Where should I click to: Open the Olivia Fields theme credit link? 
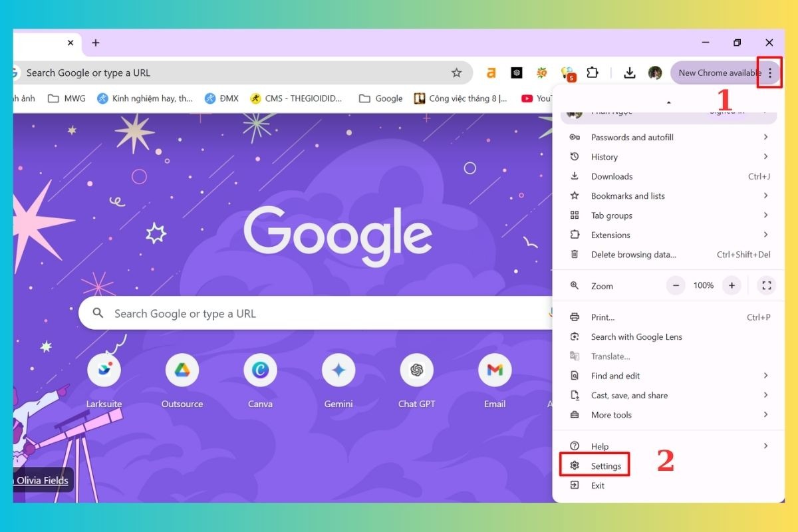pos(43,480)
